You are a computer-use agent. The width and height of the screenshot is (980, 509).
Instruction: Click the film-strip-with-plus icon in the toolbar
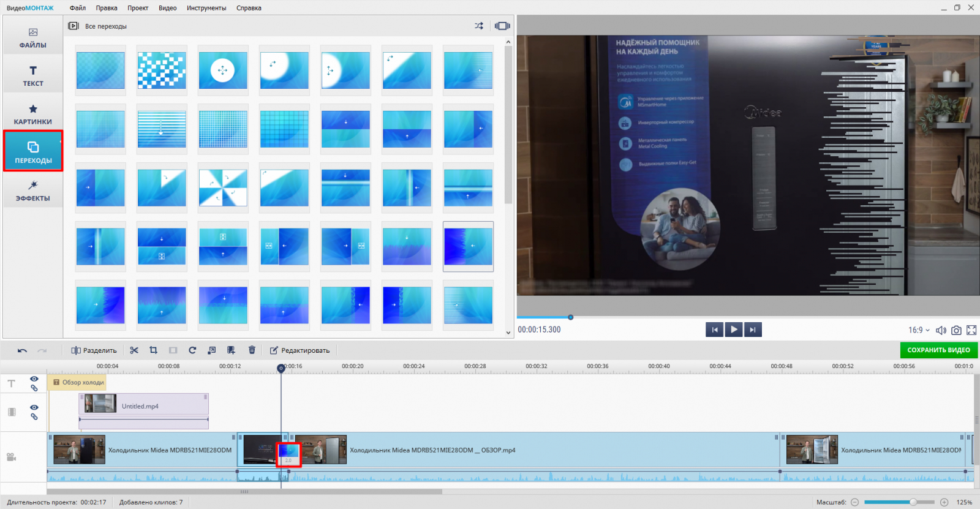231,350
